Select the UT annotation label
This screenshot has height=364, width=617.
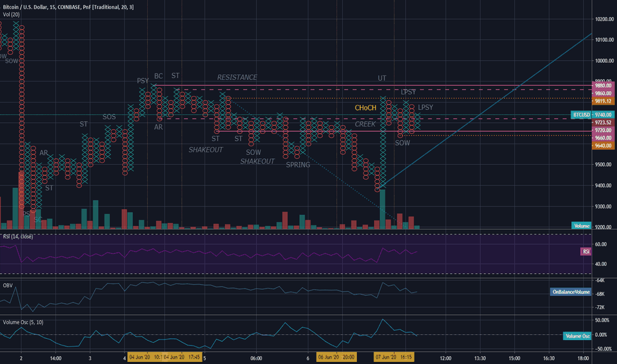coord(382,78)
